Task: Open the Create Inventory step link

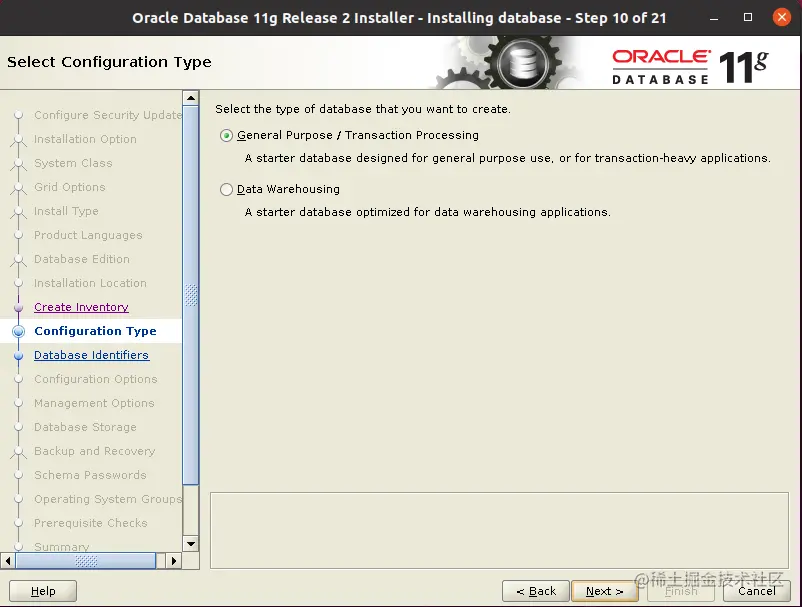Action: click(81, 307)
